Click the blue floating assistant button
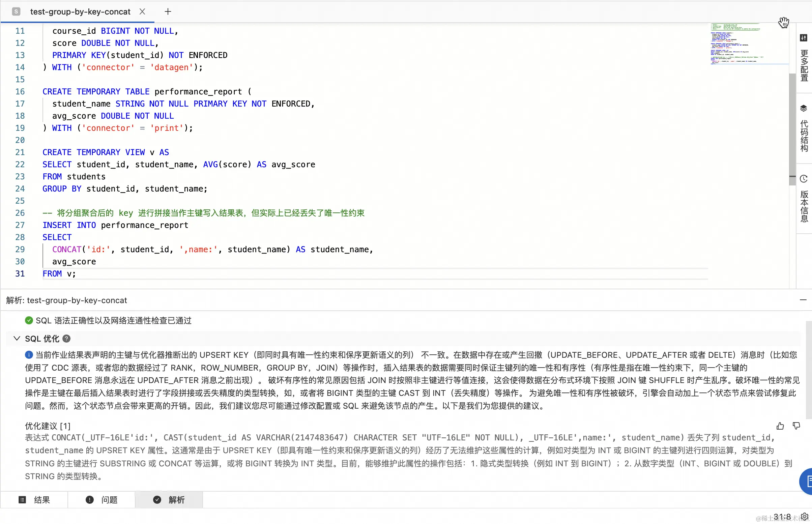This screenshot has height=524, width=812. tap(807, 481)
